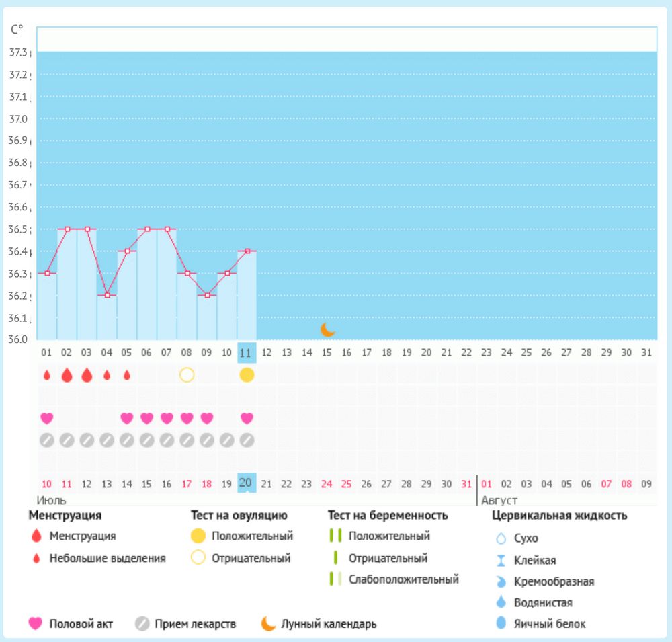Screen dimensions: 672x642
Task: Click the highlighted calendar date 20
Action: point(247,483)
